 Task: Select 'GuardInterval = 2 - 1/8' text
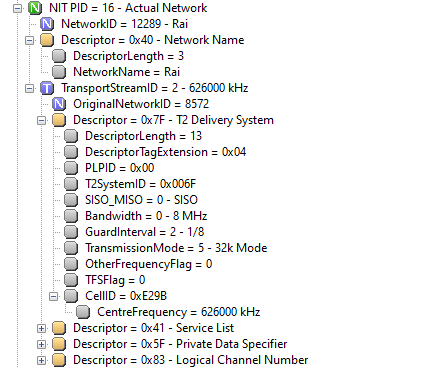point(145,232)
